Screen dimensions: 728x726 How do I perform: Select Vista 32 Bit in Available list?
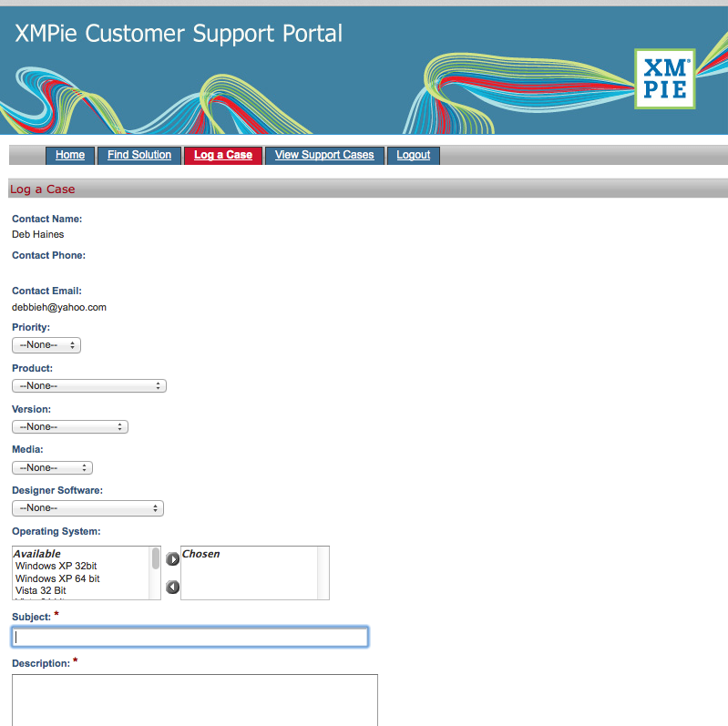point(41,590)
